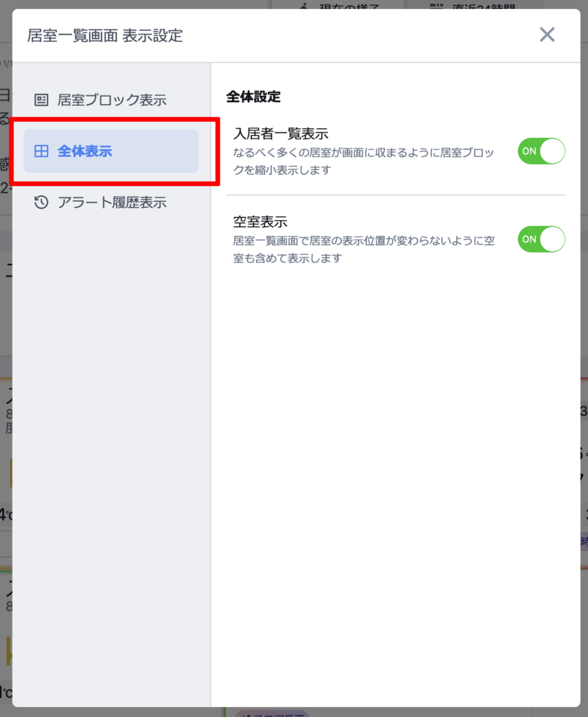Click the 入居者一覧表示 setting title
This screenshot has width=588, height=717.
click(281, 134)
